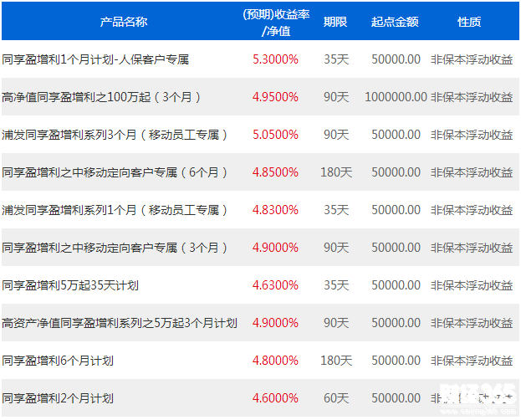Click 非保本浮动收益 in the 同享盈增利6个月计划 row
This screenshot has height=420, width=521.
[472, 361]
